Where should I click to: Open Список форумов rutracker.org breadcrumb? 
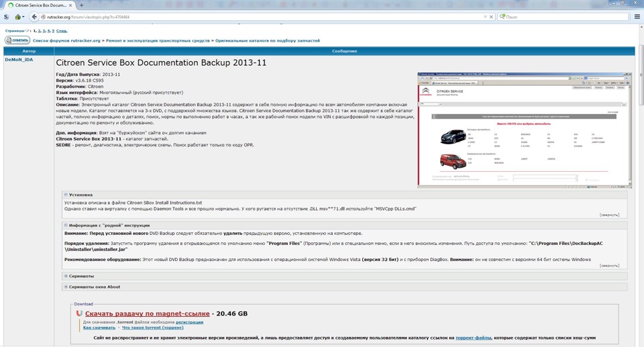66,41
